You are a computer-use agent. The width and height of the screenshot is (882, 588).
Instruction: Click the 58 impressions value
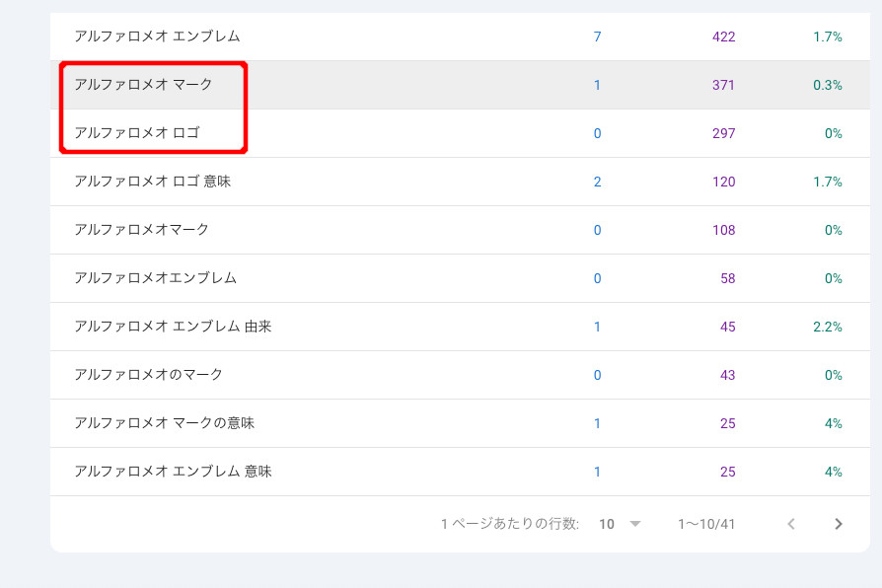pyautogui.click(x=728, y=279)
